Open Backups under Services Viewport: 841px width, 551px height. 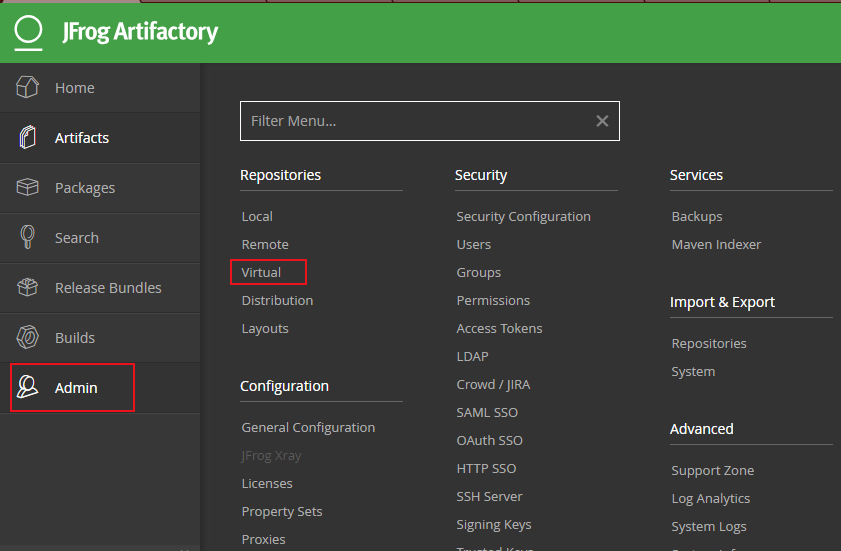(x=697, y=216)
